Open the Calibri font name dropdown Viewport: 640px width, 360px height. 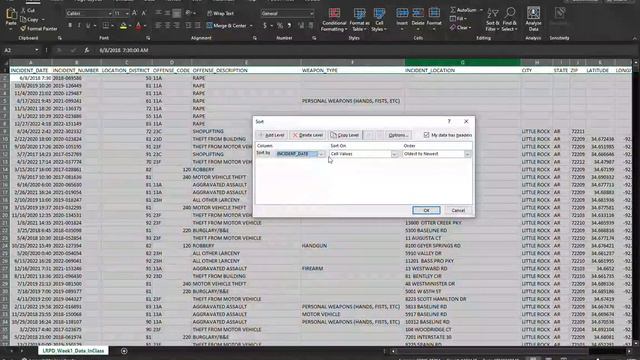pos(110,13)
